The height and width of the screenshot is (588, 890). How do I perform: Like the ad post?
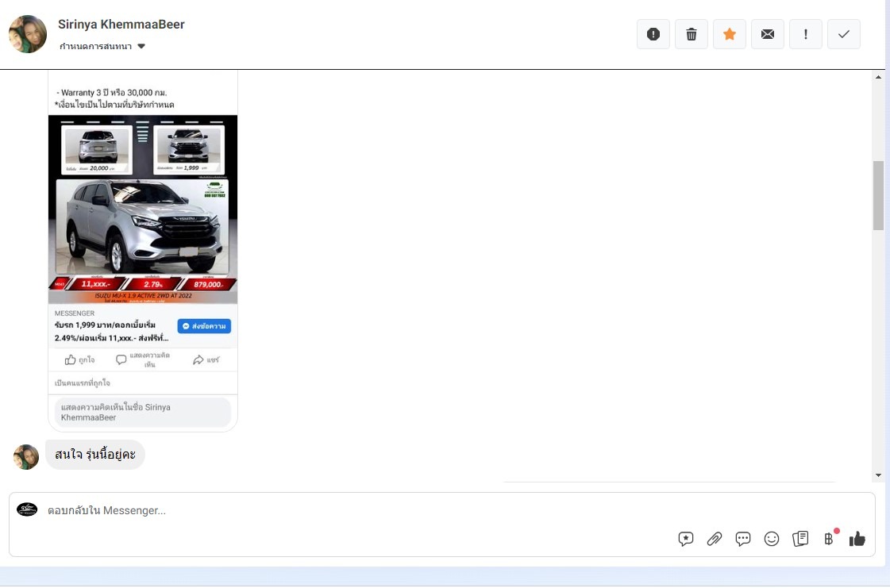79,359
